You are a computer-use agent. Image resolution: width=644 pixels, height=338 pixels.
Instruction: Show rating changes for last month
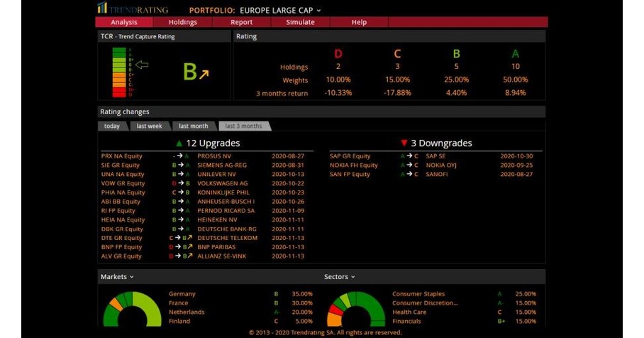(194, 126)
